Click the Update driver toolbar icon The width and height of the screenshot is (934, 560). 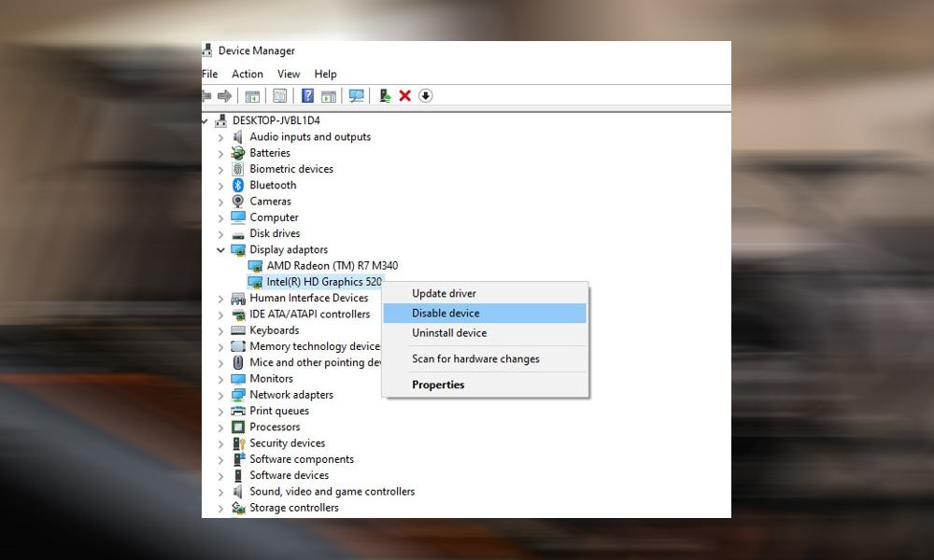(385, 96)
